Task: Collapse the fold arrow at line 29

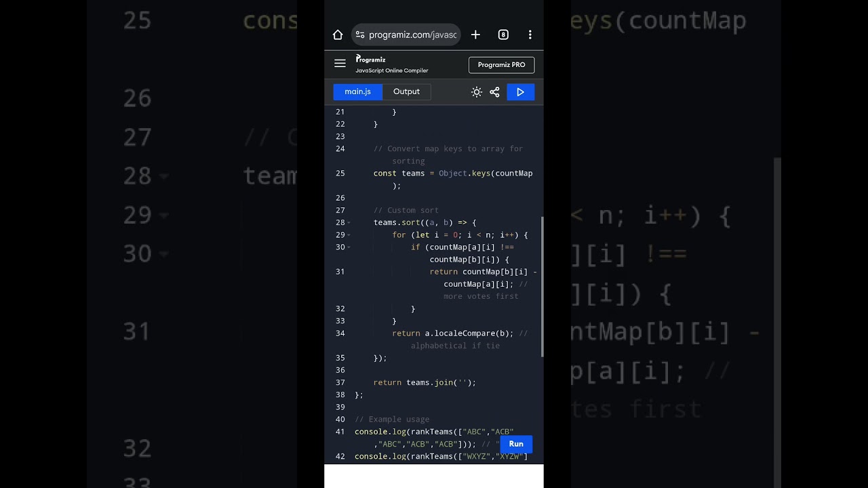Action: tap(349, 235)
